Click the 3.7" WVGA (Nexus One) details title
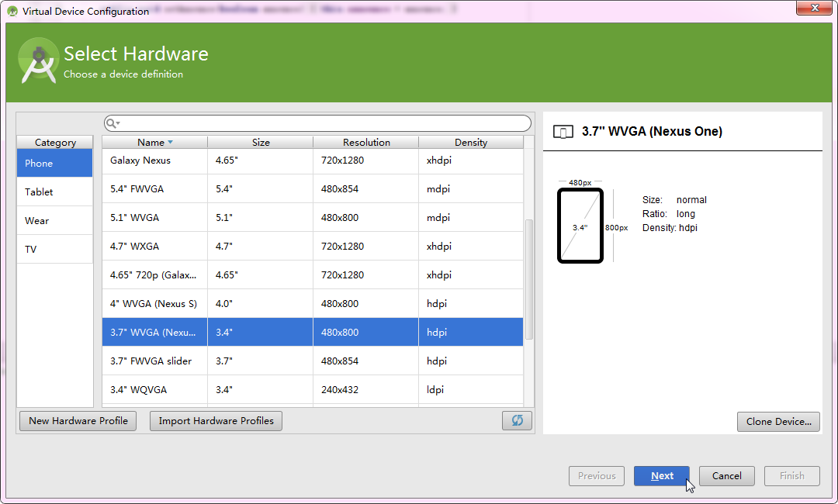The image size is (838, 504). pos(652,131)
